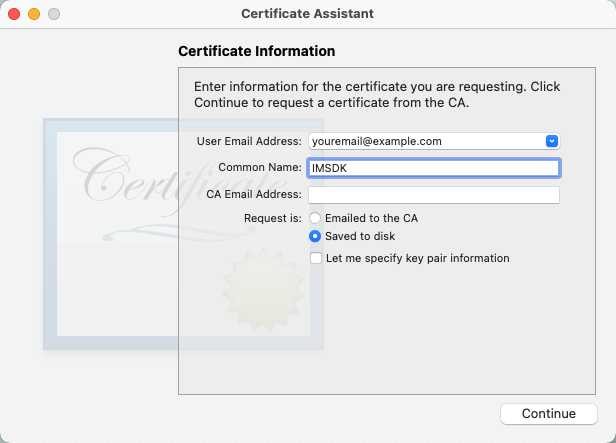Click the instruction text about requesting a certificate

tap(377, 94)
